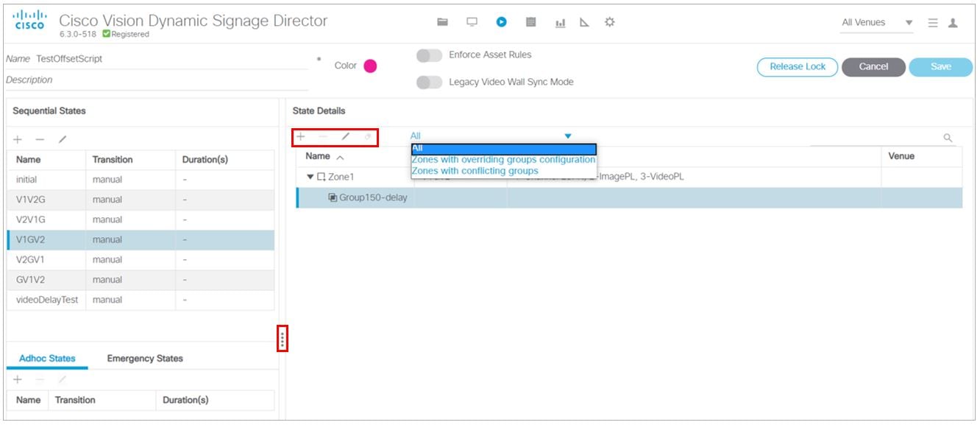This screenshot has width=980, height=425.
Task: Click the group icon beside Group150-delay
Action: tap(333, 197)
